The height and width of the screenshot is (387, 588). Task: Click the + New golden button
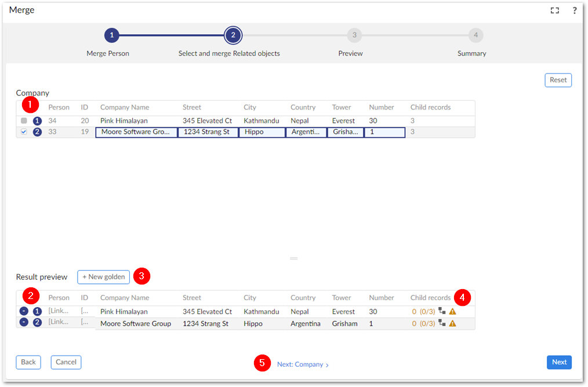[x=103, y=277]
